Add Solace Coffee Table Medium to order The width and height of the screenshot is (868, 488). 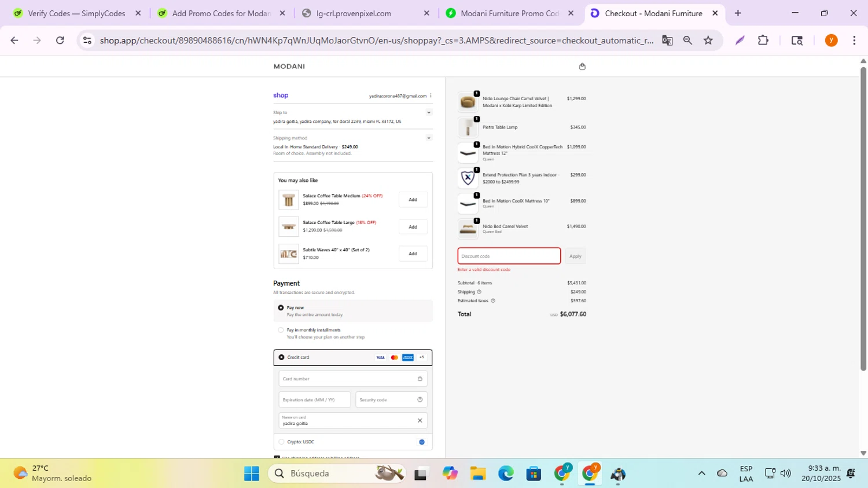pos(413,200)
